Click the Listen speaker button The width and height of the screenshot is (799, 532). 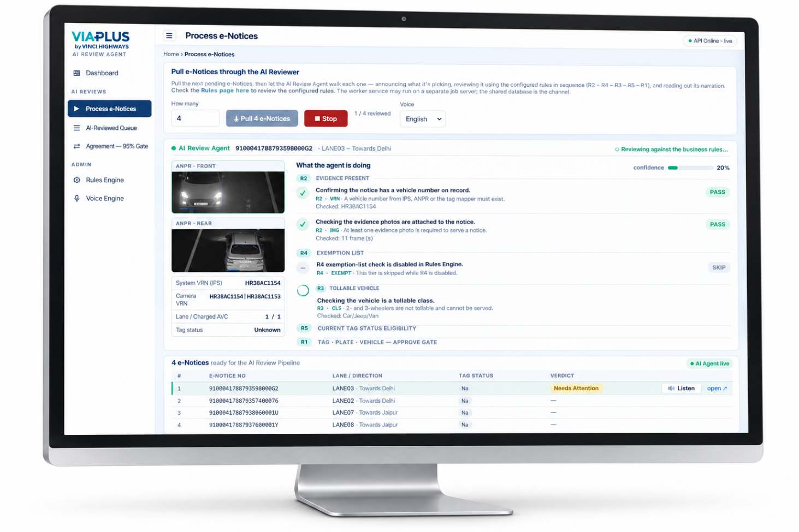tap(681, 388)
